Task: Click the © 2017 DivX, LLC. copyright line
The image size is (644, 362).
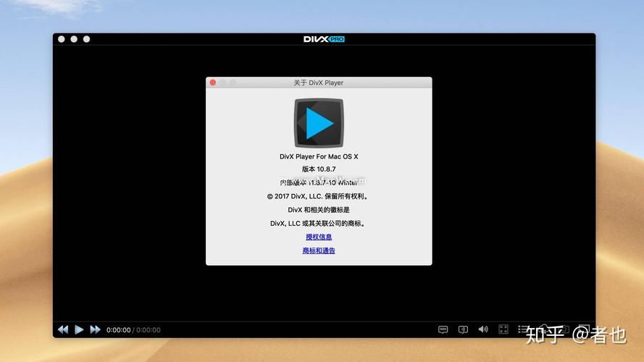Action: point(318,196)
